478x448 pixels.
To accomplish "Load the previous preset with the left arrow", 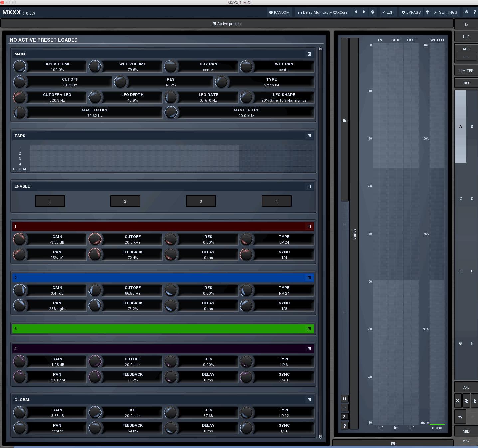I will click(x=356, y=12).
